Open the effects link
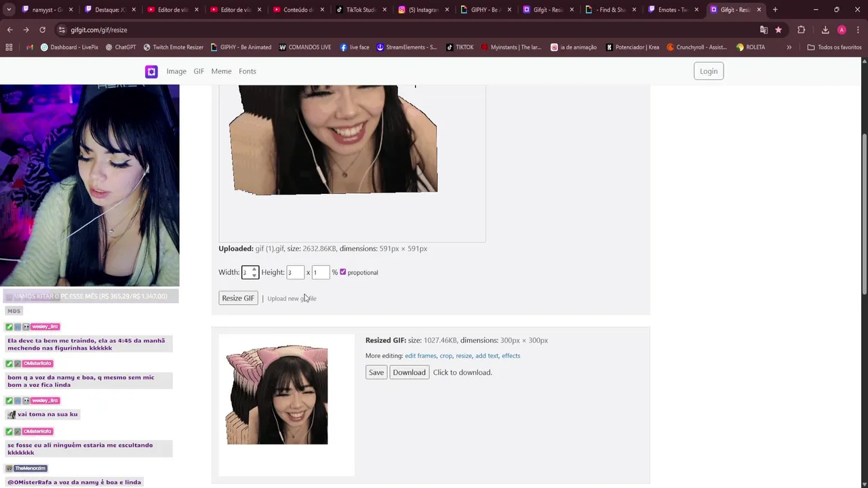 [511, 356]
